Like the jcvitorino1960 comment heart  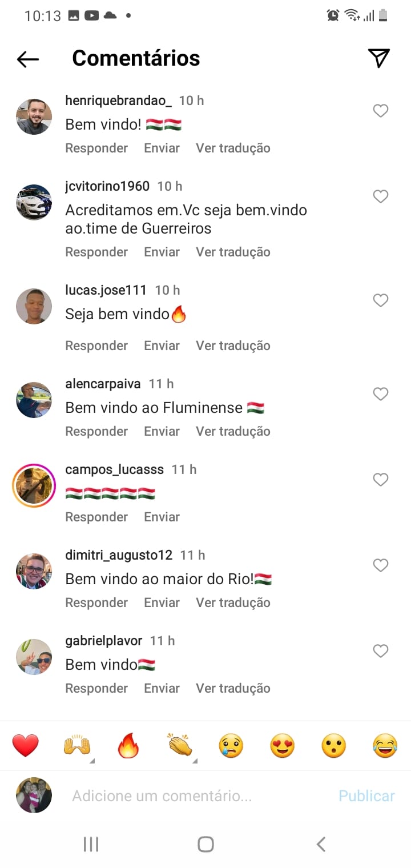tap(381, 196)
